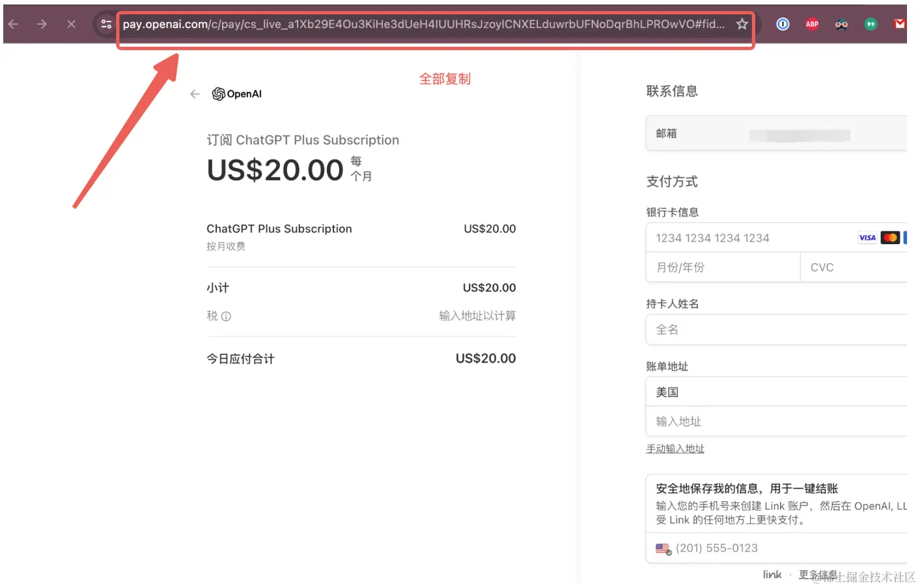Click the 账单地址 label
The height and width of the screenshot is (588, 920).
(667, 366)
